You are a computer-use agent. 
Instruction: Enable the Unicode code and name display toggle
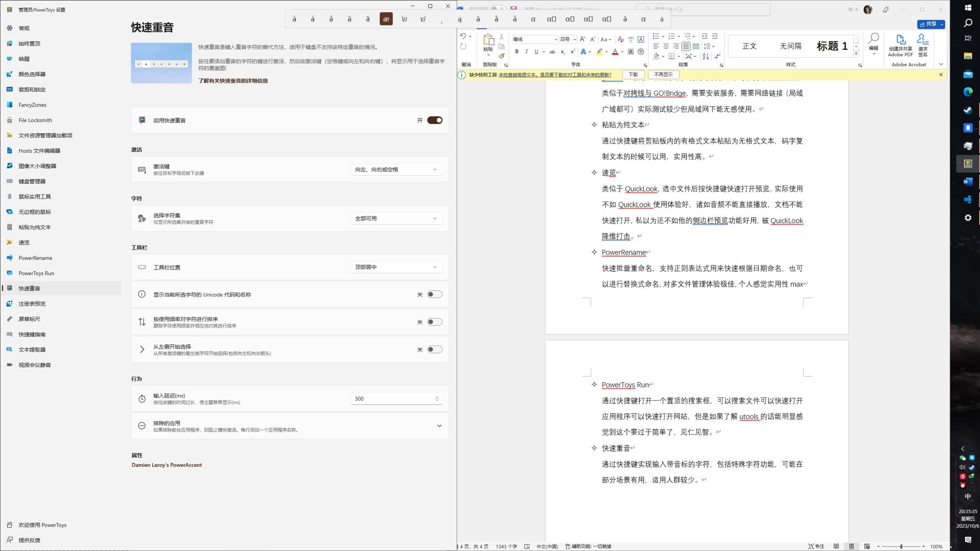point(435,294)
